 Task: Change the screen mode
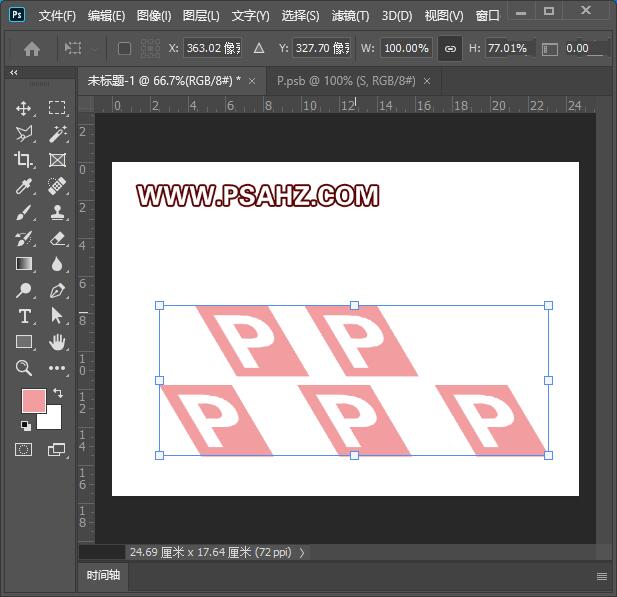(x=57, y=449)
